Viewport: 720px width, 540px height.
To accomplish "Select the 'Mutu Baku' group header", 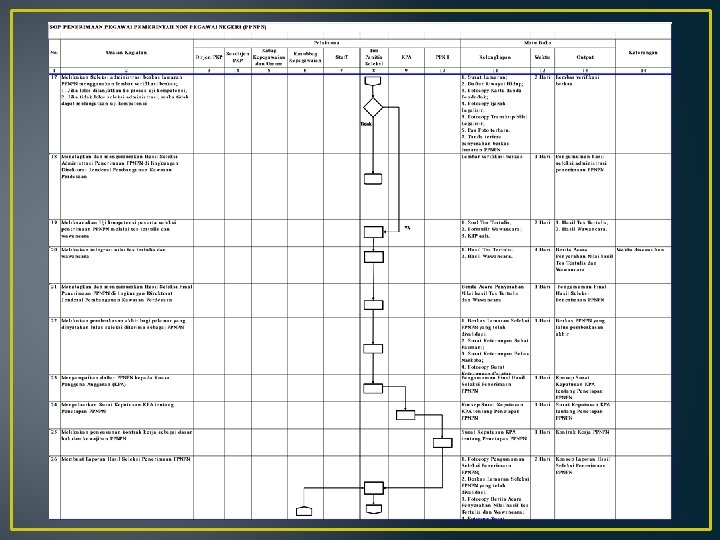I will pyautogui.click(x=538, y=43).
